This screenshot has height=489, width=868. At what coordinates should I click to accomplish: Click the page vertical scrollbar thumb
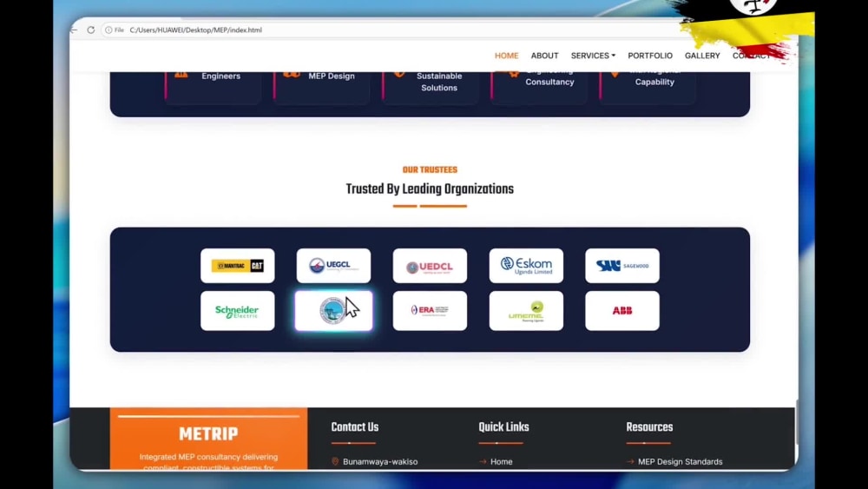[x=797, y=422]
